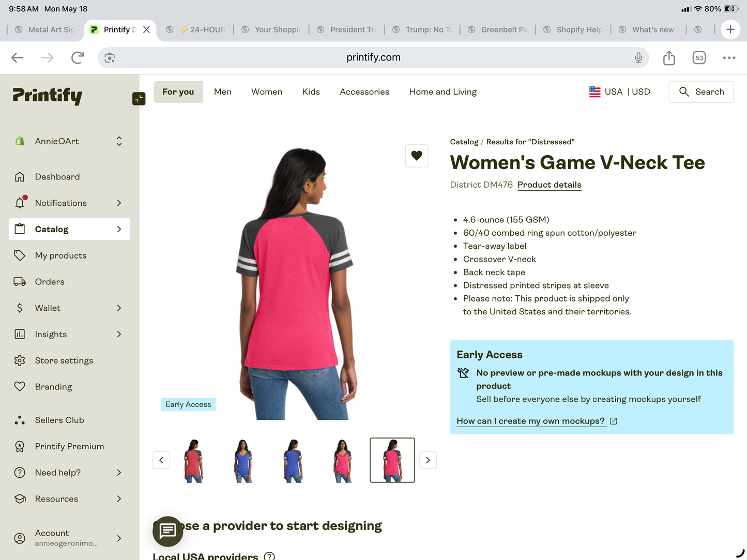Open Printify Premium
This screenshot has width=747, height=560.
tap(69, 446)
